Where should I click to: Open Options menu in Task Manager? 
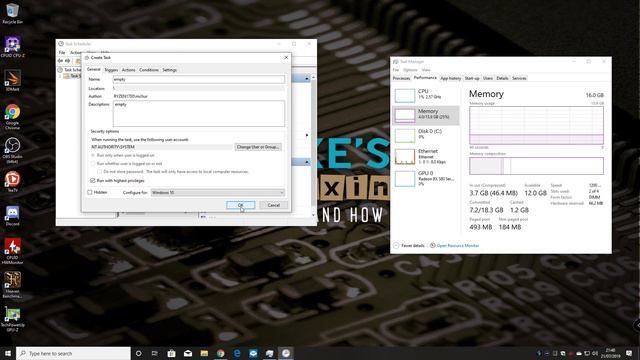tap(410, 70)
